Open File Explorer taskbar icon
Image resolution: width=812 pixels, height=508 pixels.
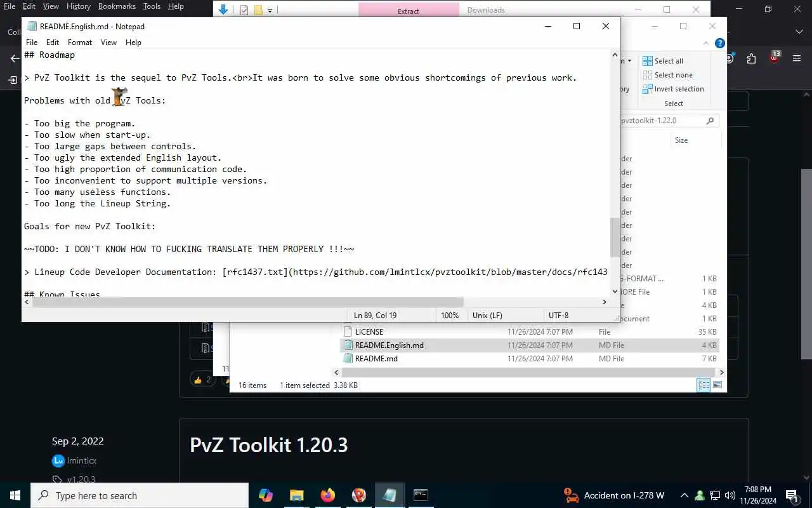[x=297, y=495]
